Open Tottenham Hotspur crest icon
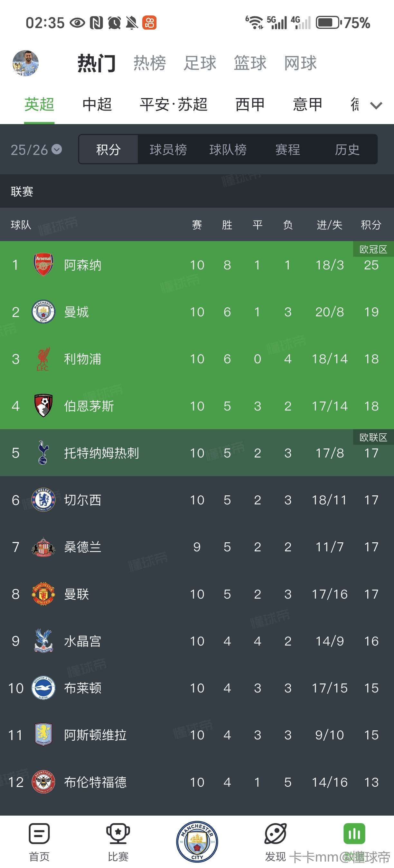Image resolution: width=394 pixels, height=868 pixels. point(43,453)
